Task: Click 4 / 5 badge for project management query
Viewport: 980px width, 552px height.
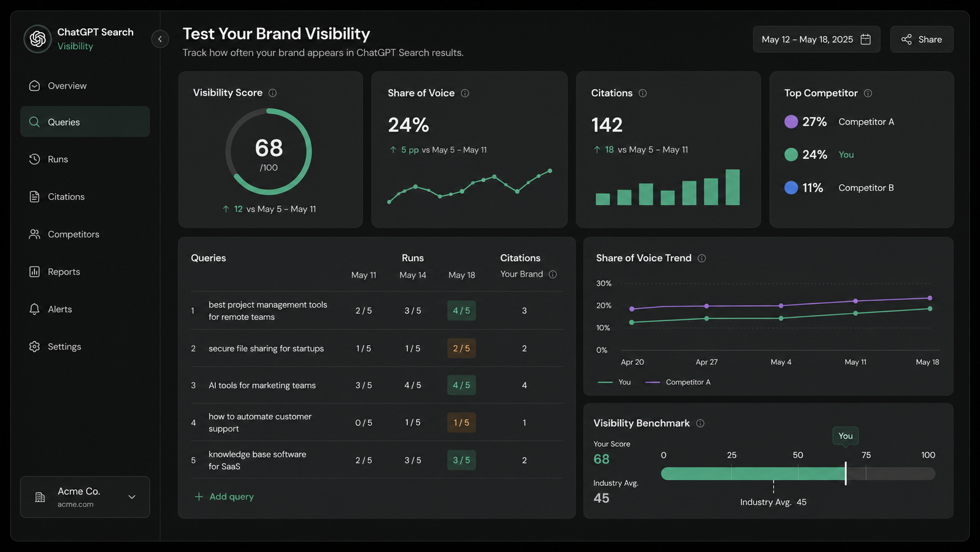Action: pos(461,310)
